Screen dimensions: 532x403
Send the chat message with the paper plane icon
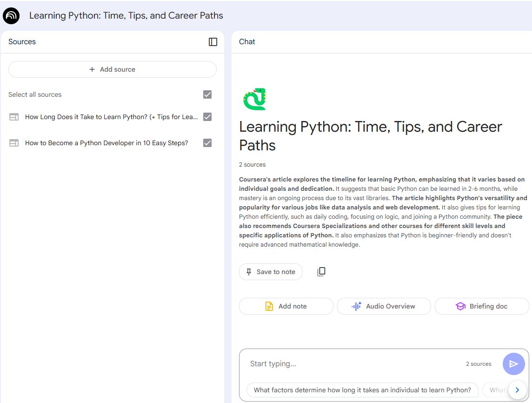(514, 364)
